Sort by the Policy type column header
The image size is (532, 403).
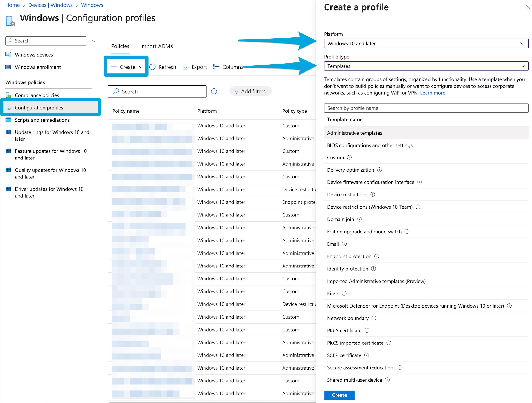pyautogui.click(x=295, y=111)
